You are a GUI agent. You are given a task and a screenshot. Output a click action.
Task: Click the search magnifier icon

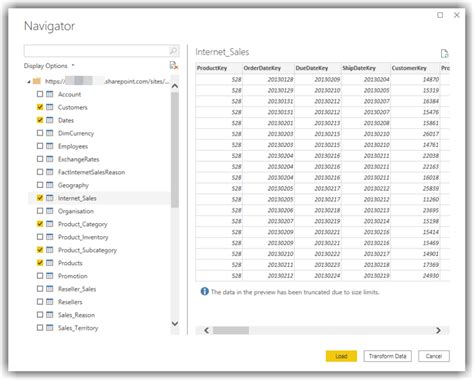(173, 51)
